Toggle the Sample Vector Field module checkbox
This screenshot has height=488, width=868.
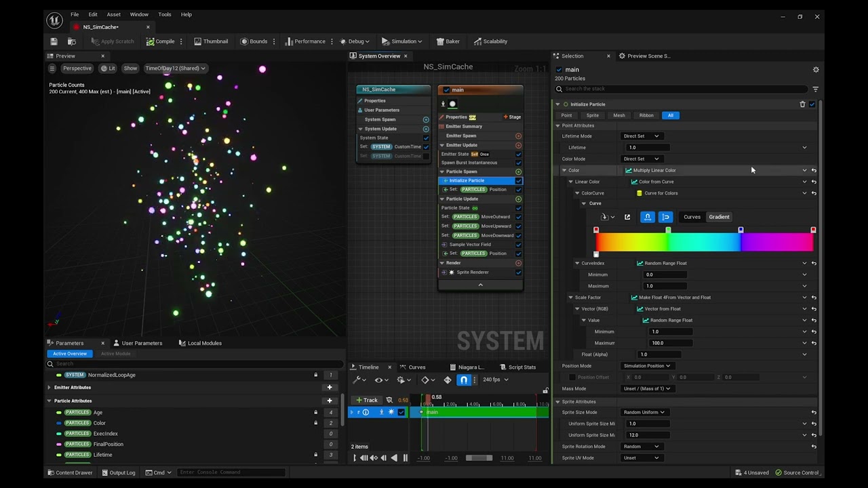(x=519, y=245)
